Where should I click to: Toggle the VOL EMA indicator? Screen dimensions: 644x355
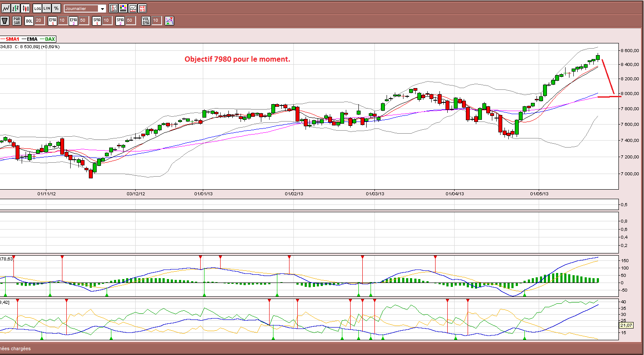point(146,20)
